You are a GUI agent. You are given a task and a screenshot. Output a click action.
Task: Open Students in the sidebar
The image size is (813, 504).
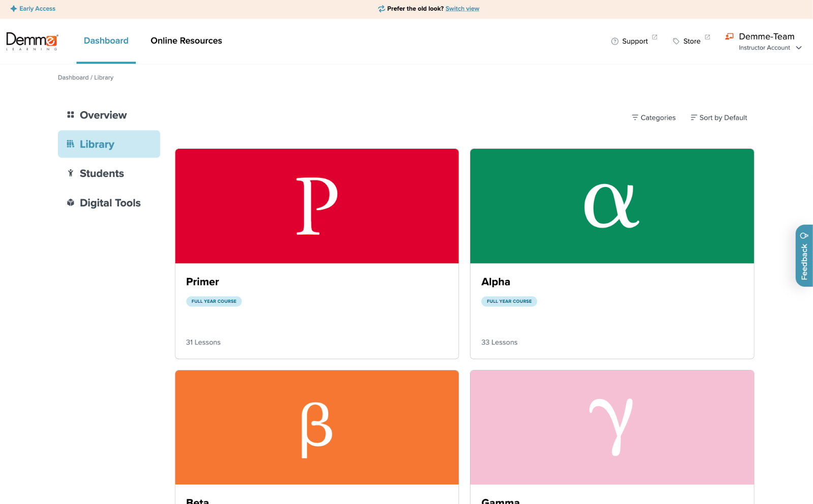coord(109,173)
